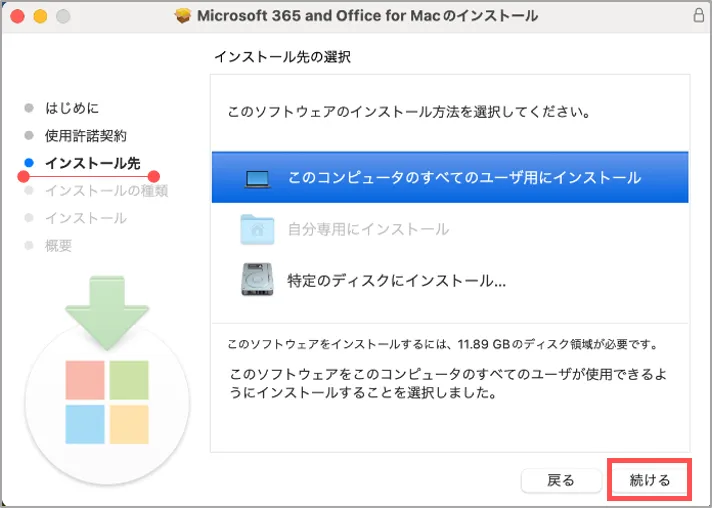Image resolution: width=712 pixels, height=508 pixels.
Task: Click the 続ける button
Action: point(649,480)
